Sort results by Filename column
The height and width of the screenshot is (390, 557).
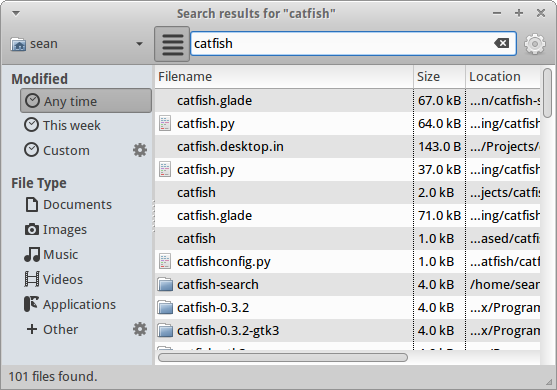tap(284, 77)
